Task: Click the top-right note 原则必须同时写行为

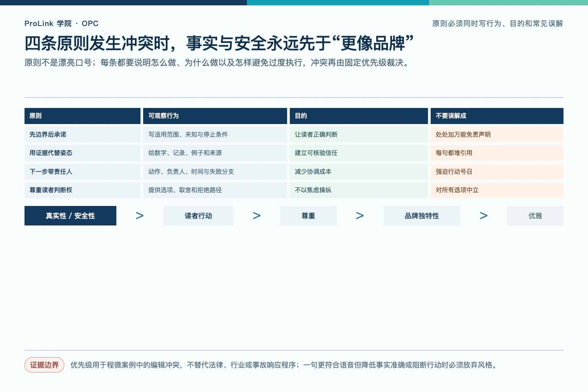Action: 498,23
